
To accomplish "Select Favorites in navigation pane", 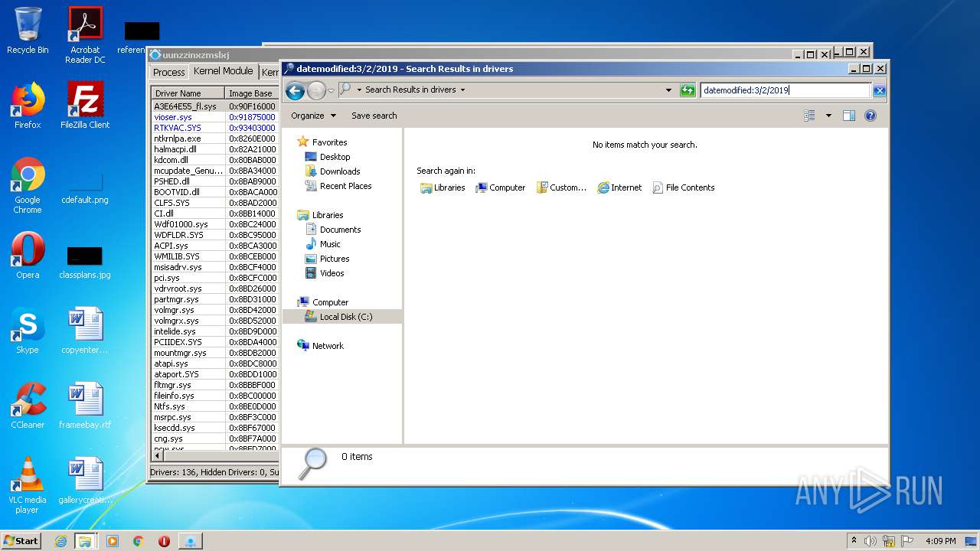I will pyautogui.click(x=322, y=142).
